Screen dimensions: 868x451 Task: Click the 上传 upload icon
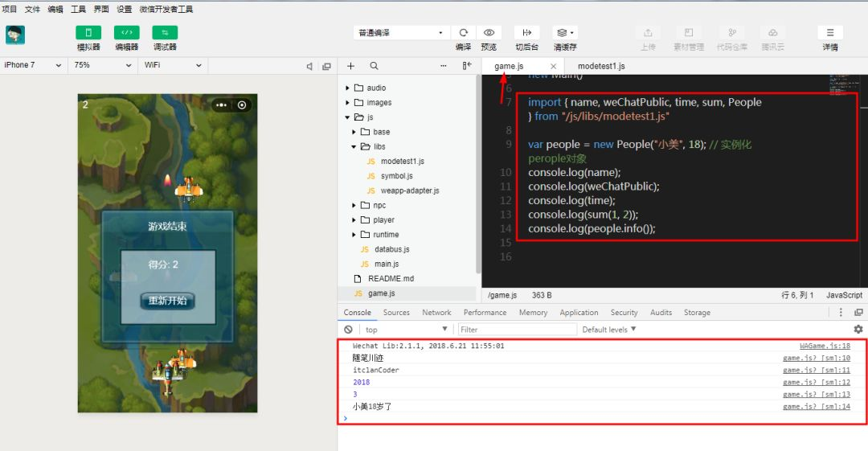click(649, 33)
